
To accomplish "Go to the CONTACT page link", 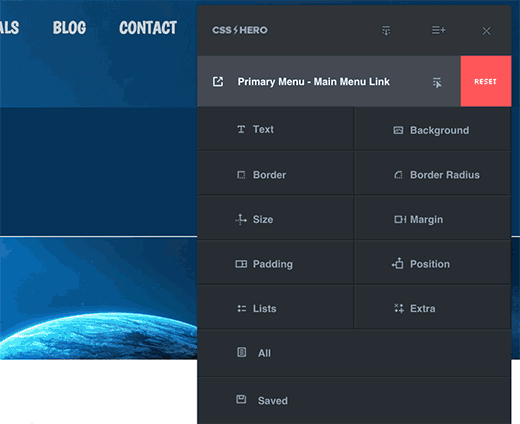I will point(148,28).
